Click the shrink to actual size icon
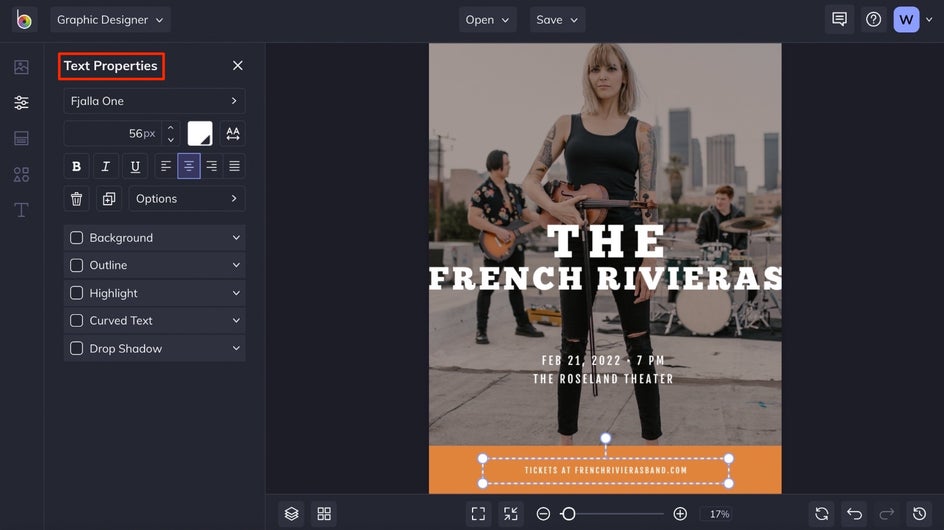This screenshot has height=530, width=944. point(511,514)
